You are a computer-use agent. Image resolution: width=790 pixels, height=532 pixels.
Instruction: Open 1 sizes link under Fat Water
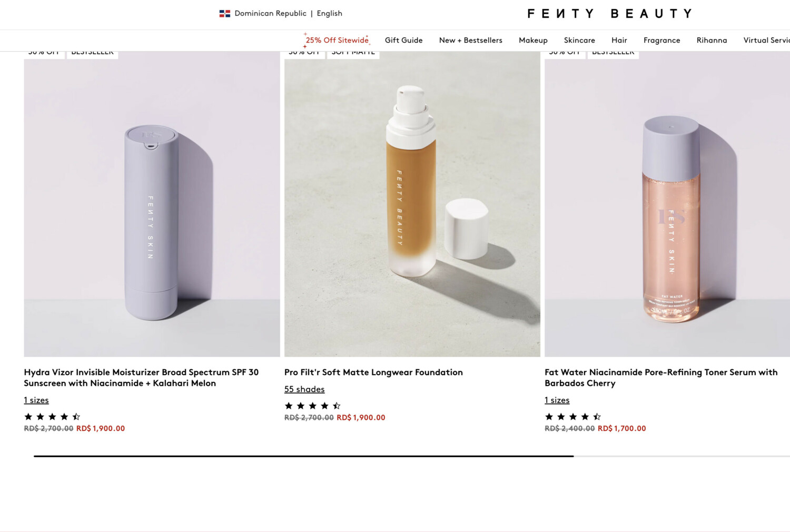(557, 400)
